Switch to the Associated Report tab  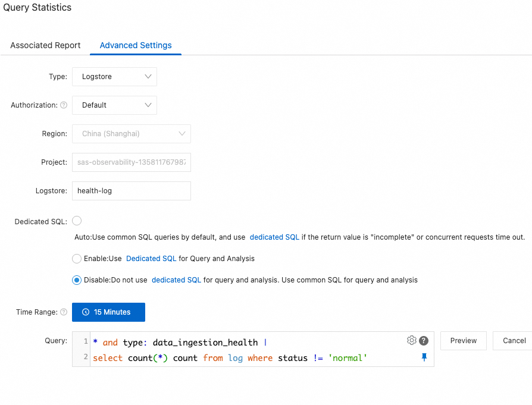(45, 45)
